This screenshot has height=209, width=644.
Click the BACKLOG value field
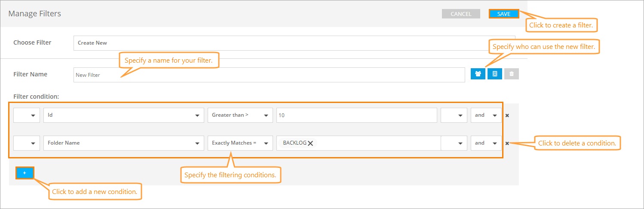pyautogui.click(x=359, y=143)
